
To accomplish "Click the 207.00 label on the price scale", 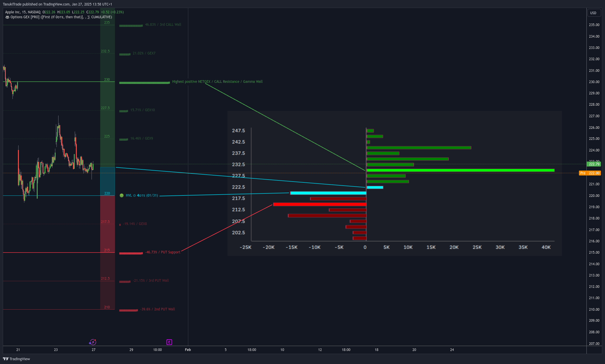I will point(594,344).
